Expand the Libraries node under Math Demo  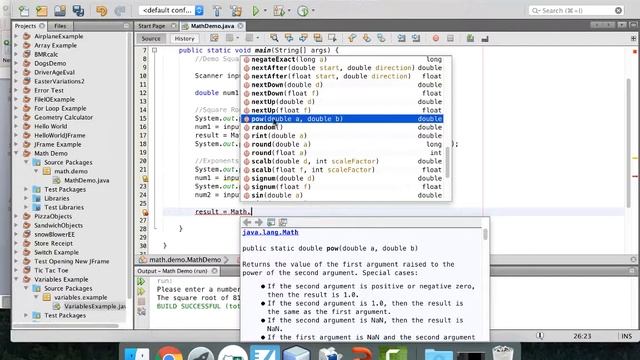[27, 198]
